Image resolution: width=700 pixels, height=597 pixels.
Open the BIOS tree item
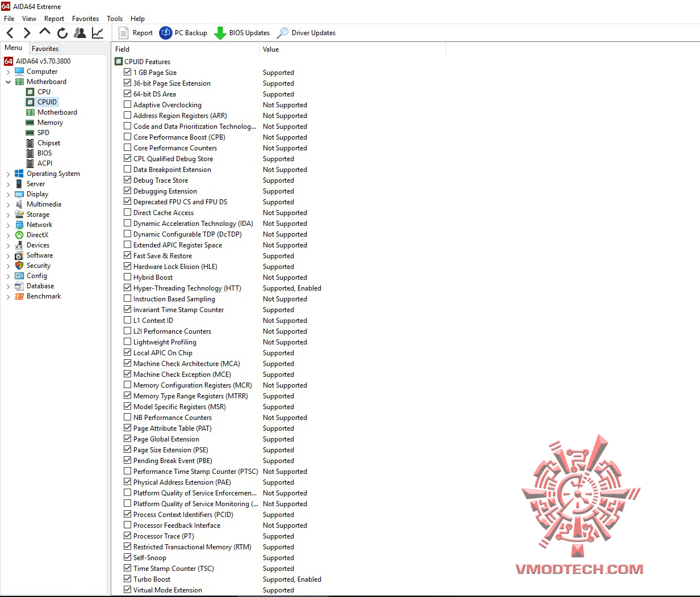(44, 153)
